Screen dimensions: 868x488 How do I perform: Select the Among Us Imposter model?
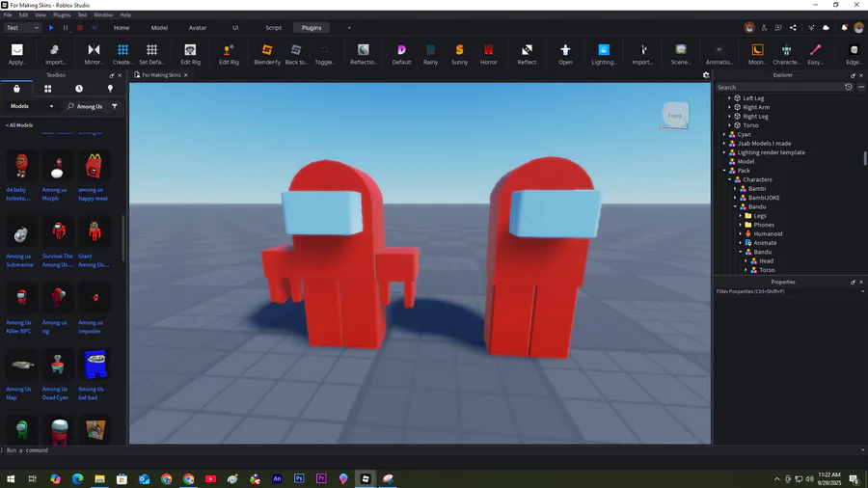[94, 309]
